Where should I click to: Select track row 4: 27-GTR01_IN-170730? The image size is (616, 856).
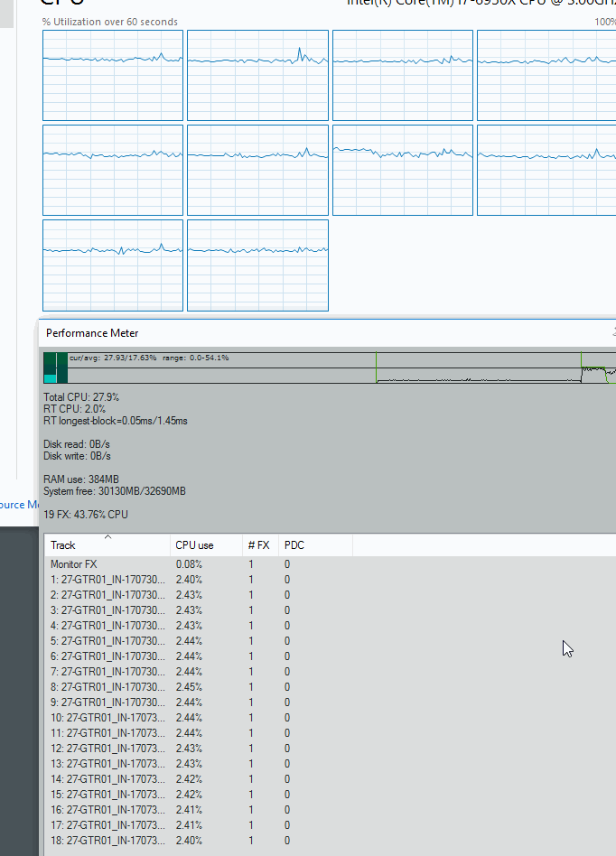(x=330, y=625)
